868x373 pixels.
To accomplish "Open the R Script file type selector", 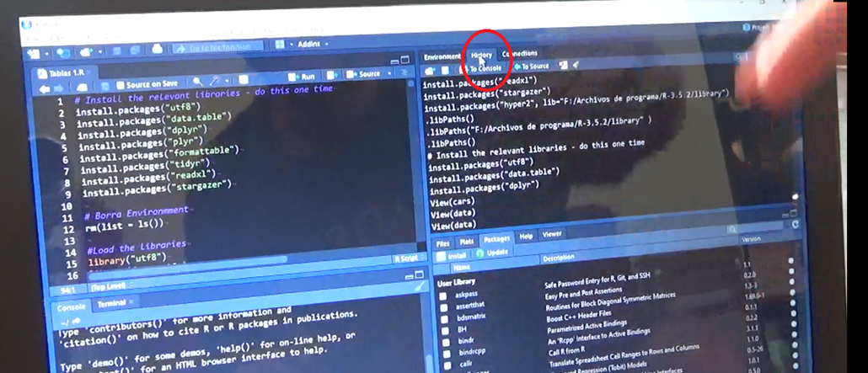I will tap(406, 258).
